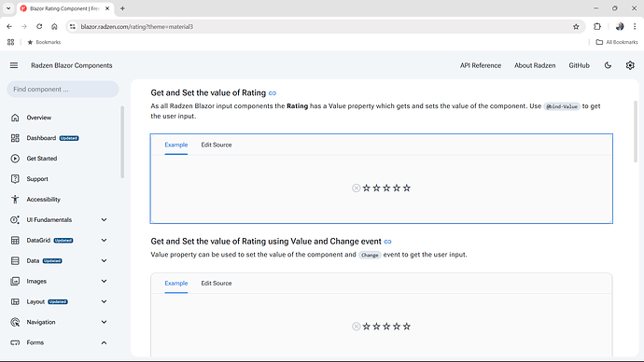The height and width of the screenshot is (362, 644).
Task: Collapse Forms section chevron
Action: [104, 342]
